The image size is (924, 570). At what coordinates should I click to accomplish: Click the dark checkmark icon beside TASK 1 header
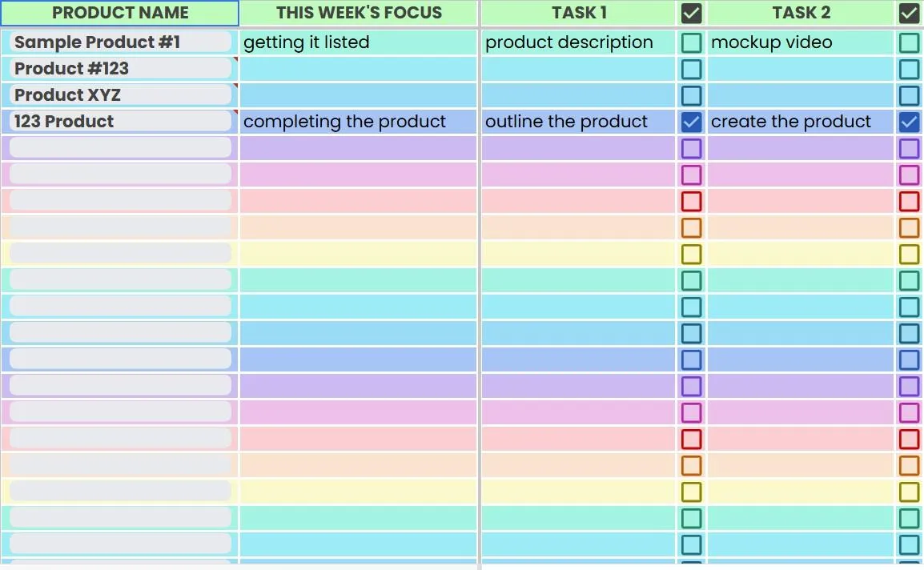point(691,13)
